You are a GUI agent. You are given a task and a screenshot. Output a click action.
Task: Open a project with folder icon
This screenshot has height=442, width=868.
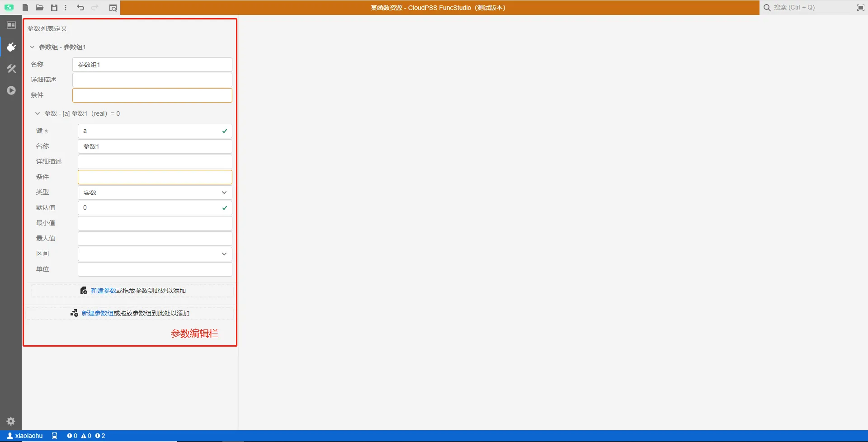[40, 8]
